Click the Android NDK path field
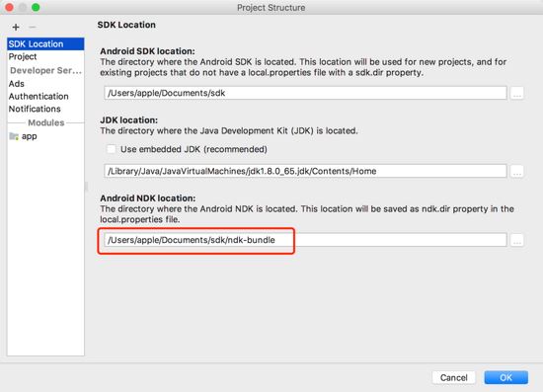 305,240
